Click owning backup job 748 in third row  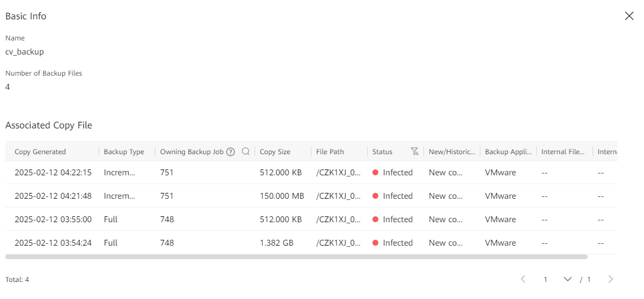click(167, 220)
